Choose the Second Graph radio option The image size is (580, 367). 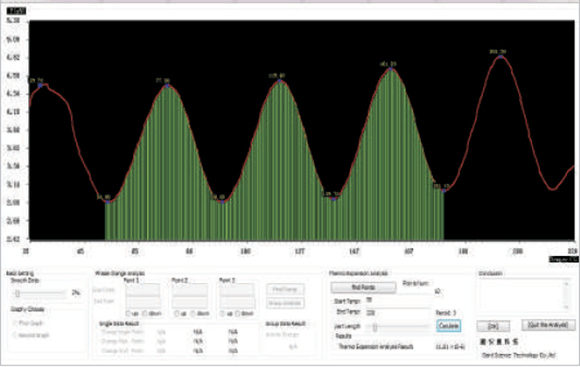(x=16, y=336)
